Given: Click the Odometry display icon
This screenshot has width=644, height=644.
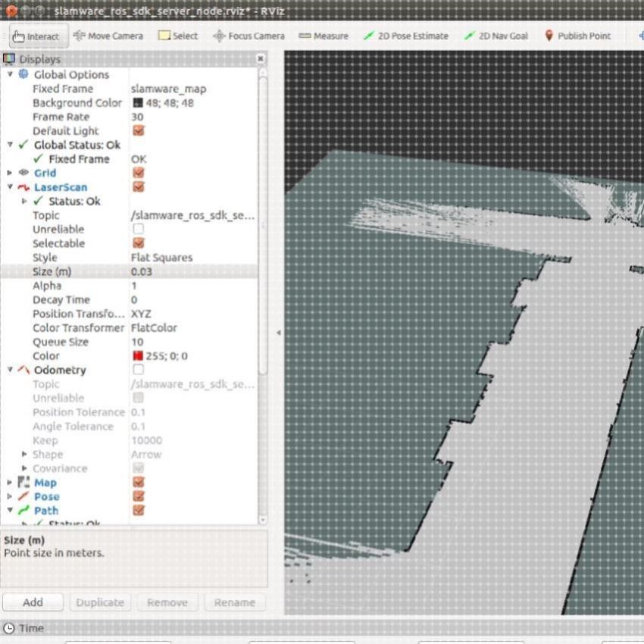Looking at the screenshot, I should coord(23,370).
